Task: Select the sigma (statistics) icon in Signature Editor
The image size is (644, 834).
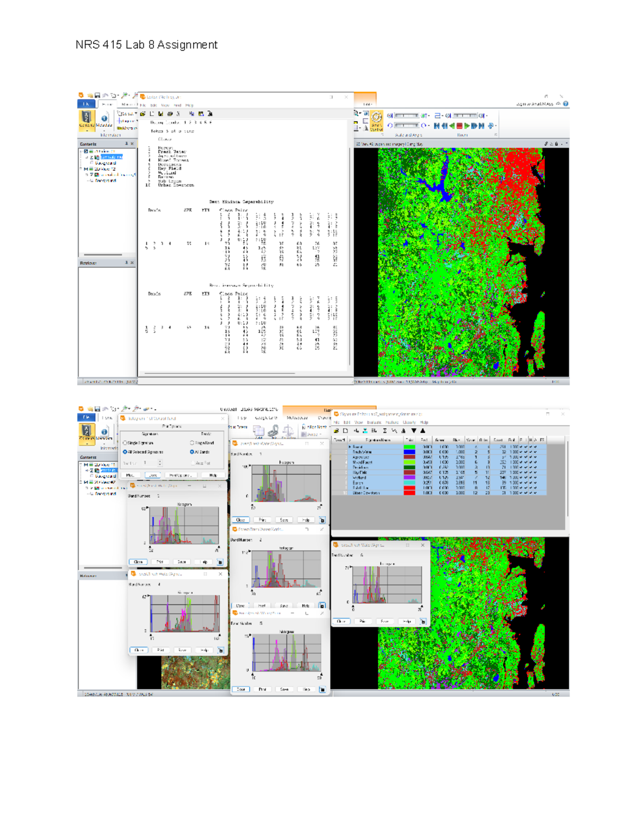Action: coord(385,431)
